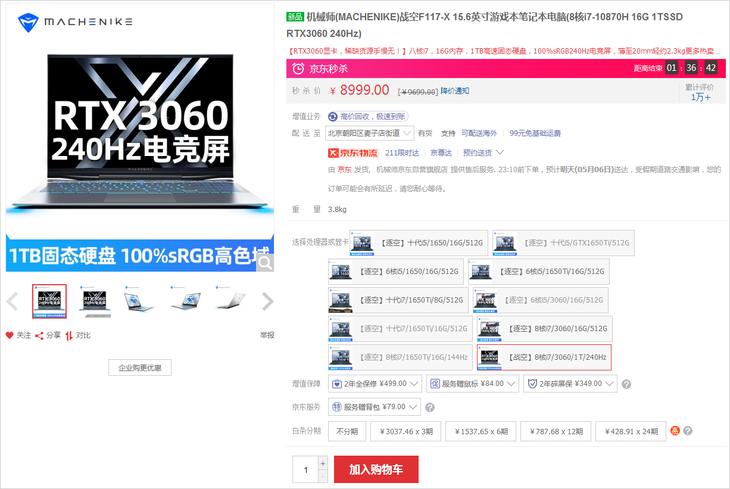Open 99元免基础运费 shipping link

[x=535, y=134]
